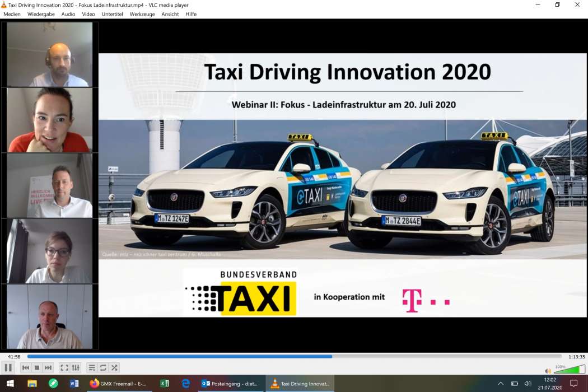Toggle elapsed time display 41:58
Image resolution: width=588 pixels, height=392 pixels.
coord(14,357)
